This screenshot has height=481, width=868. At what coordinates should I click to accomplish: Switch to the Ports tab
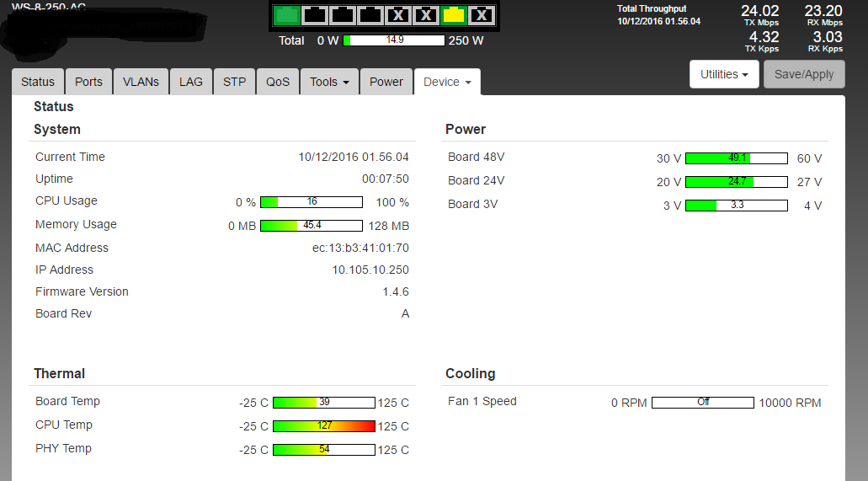tap(88, 82)
